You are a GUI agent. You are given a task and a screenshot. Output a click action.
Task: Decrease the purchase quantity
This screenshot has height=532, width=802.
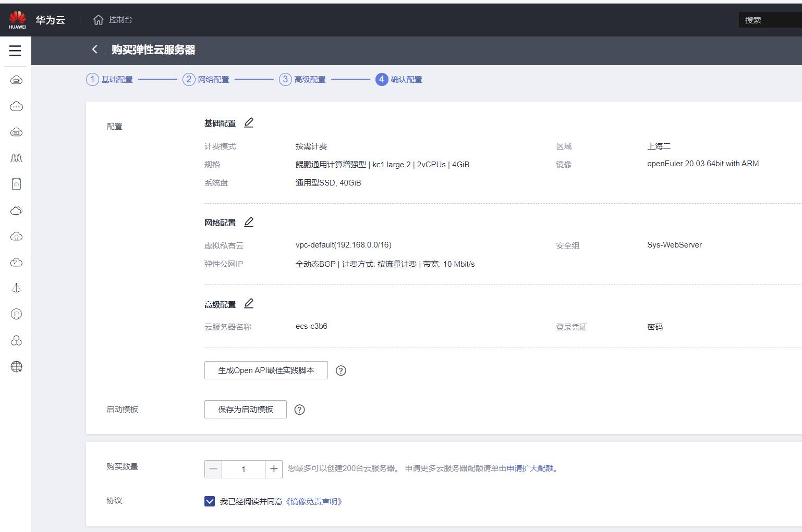coord(213,469)
